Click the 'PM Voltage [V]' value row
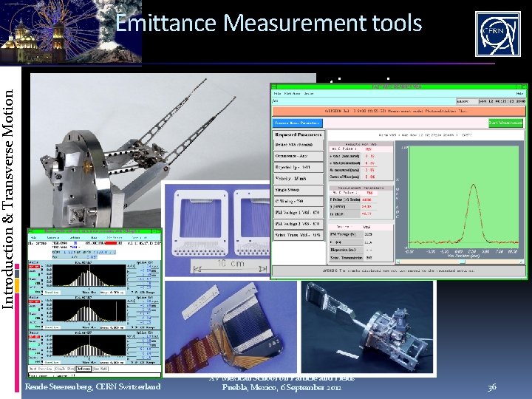532x399 pixels. pyautogui.click(x=361, y=234)
